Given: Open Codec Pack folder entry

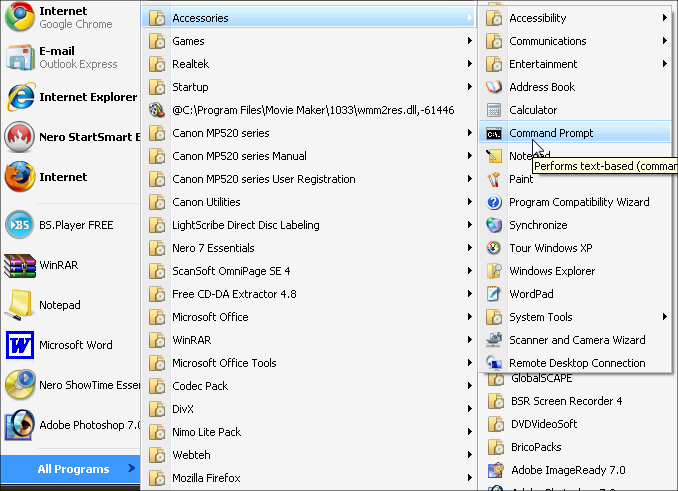Looking at the screenshot, I should (309, 386).
